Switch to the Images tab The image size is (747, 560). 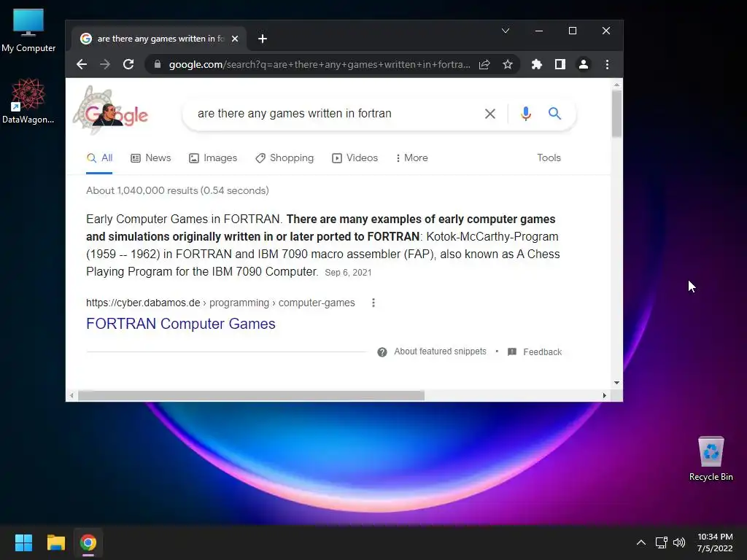coord(213,157)
